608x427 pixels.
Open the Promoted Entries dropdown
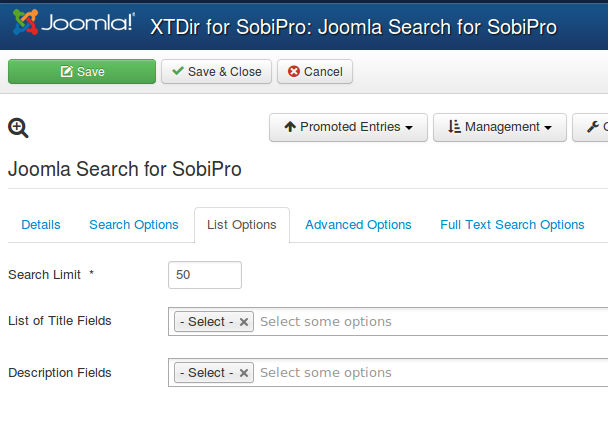coord(348,127)
